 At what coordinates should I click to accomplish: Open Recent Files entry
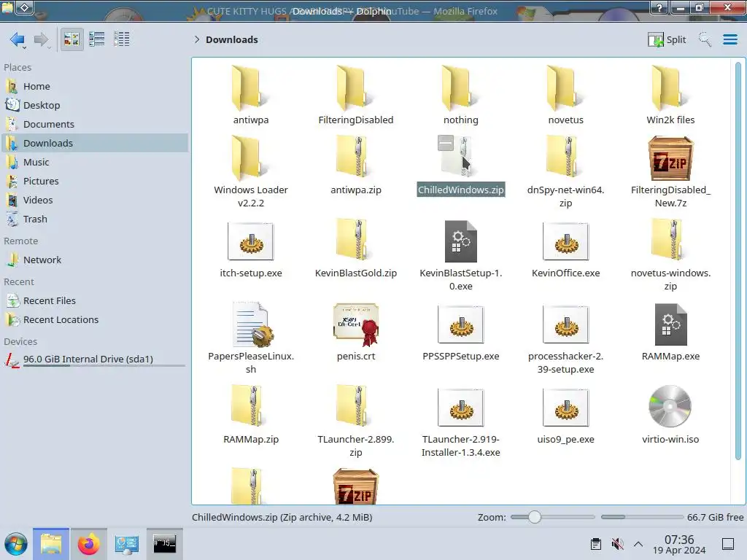click(94, 301)
